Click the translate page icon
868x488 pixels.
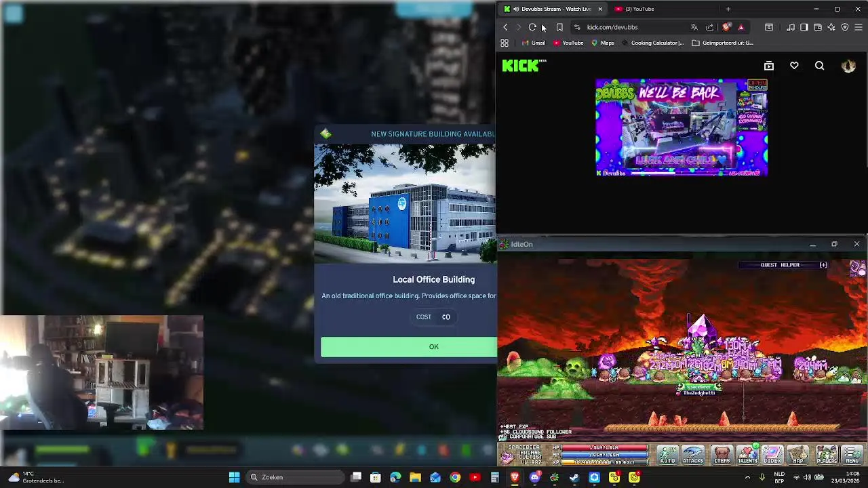[x=694, y=27]
